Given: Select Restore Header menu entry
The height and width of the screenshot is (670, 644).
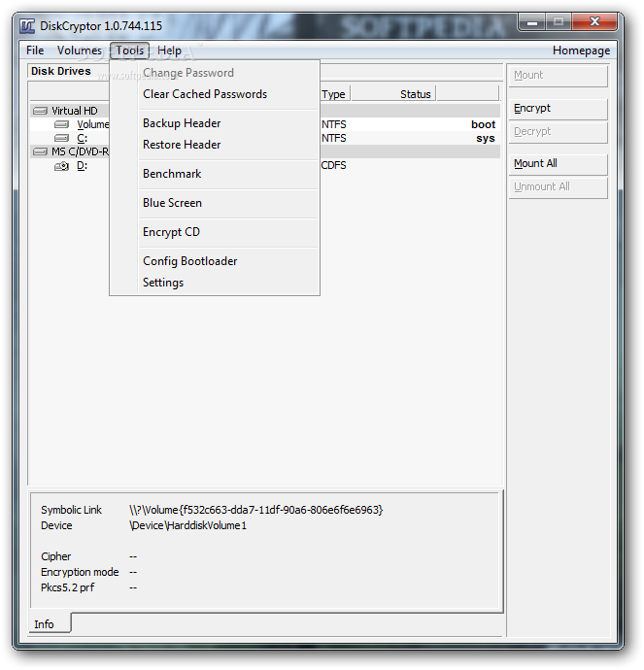Looking at the screenshot, I should pos(228,145).
